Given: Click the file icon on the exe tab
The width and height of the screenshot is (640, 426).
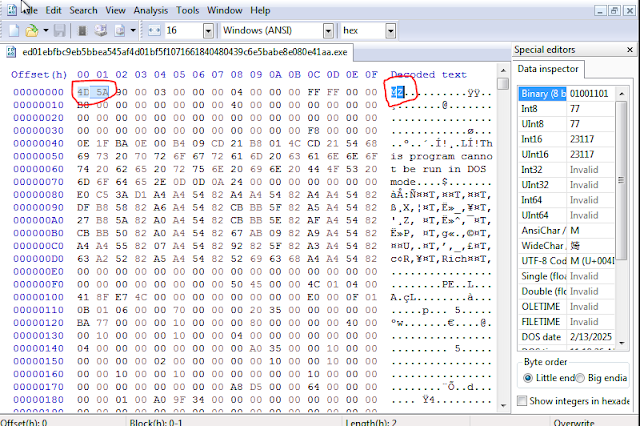Looking at the screenshot, I should (11, 52).
